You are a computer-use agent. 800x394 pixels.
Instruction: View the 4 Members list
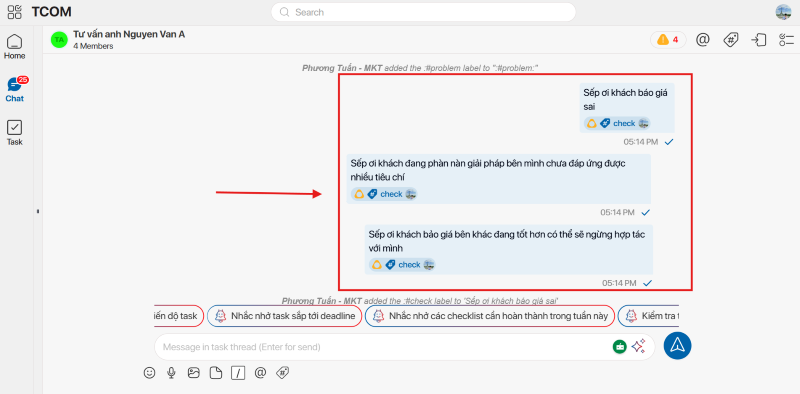click(x=93, y=46)
